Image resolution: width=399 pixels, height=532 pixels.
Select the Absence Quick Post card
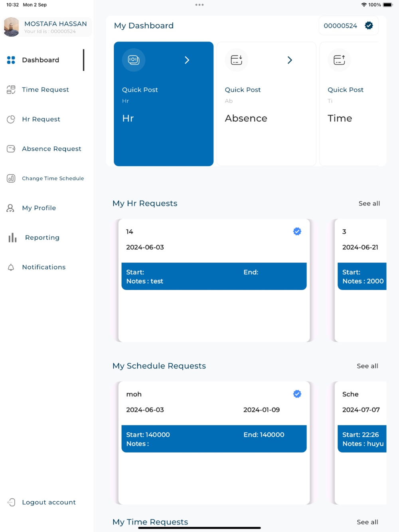coord(267,104)
